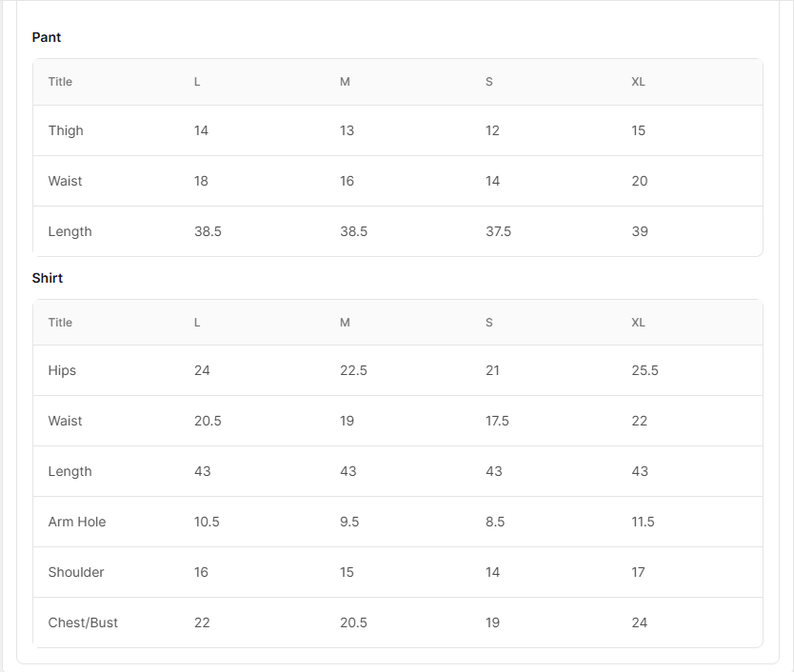794x672 pixels.
Task: Click the Pant table L column header
Action: (197, 82)
